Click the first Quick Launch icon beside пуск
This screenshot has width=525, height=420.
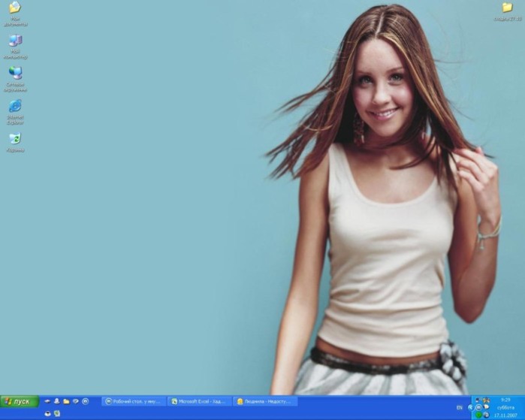(x=47, y=401)
